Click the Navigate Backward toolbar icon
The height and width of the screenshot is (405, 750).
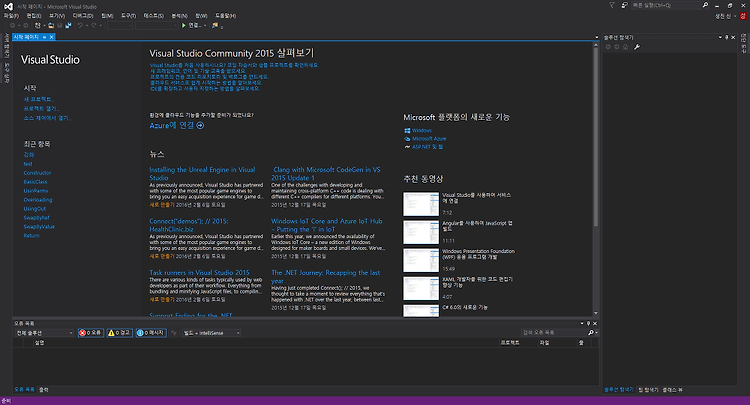coord(12,25)
